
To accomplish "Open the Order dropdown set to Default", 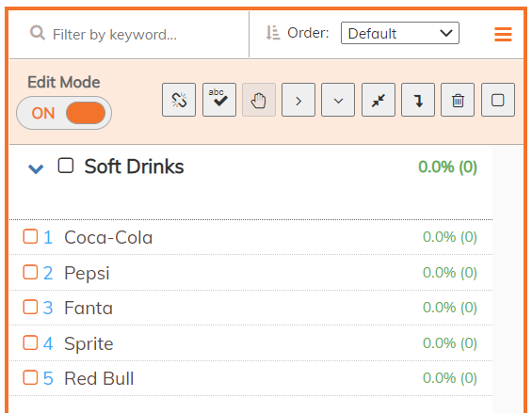I will coord(400,33).
